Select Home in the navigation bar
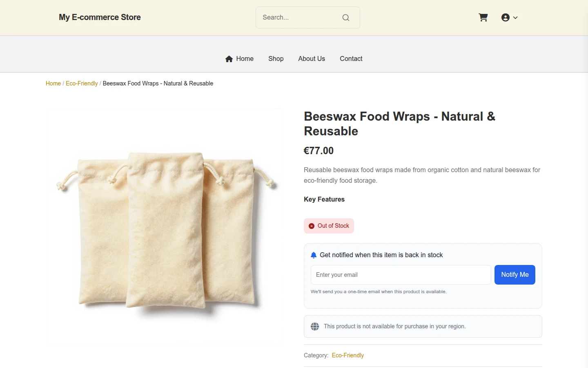 tap(239, 59)
